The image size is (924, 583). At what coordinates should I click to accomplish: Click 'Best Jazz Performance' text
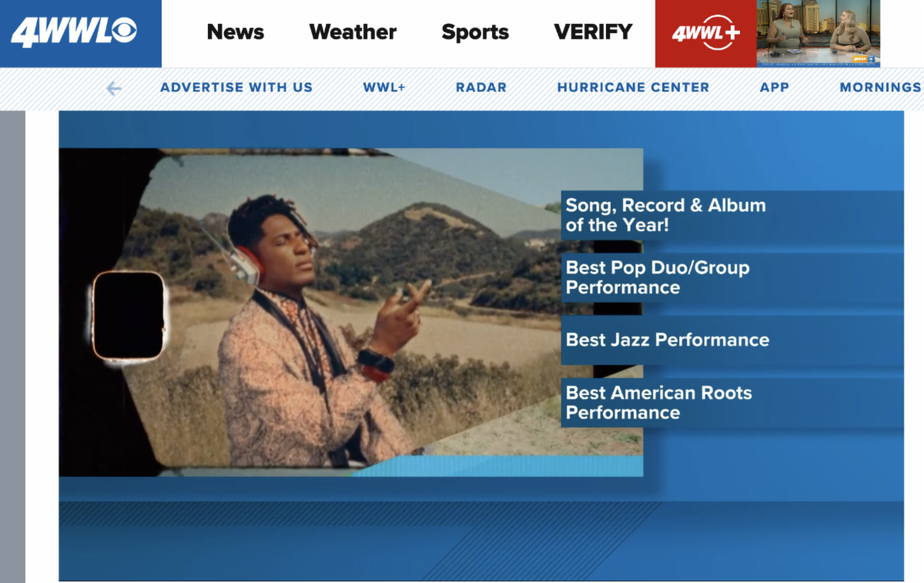click(668, 340)
